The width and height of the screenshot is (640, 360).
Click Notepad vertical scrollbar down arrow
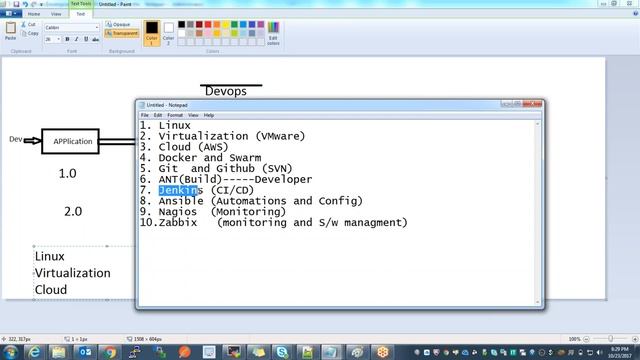pyautogui.click(x=538, y=302)
